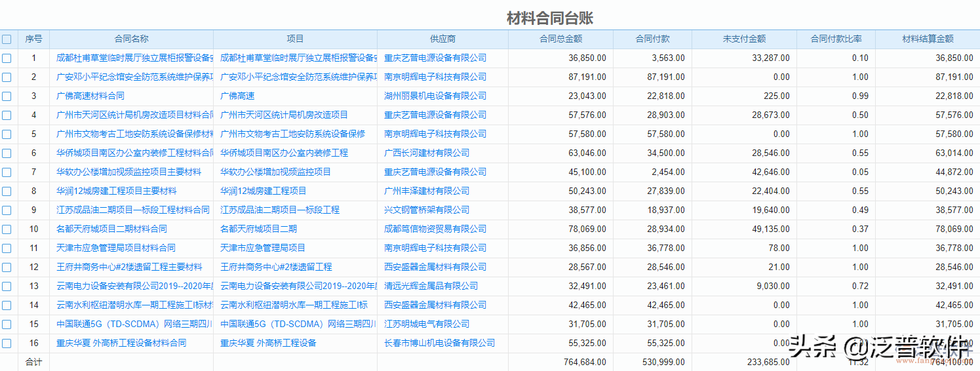The width and height of the screenshot is (980, 371).
Task: Click the 合同付款 column header
Action: (653, 39)
